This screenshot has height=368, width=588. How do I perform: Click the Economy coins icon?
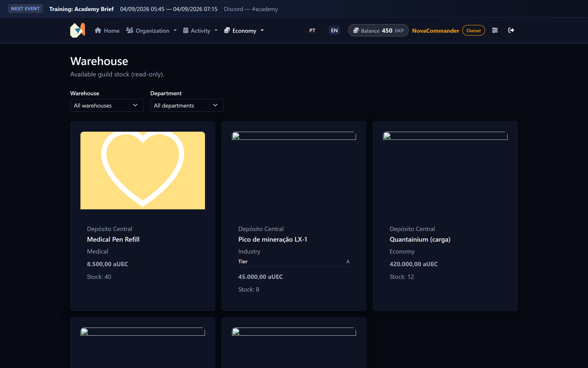pos(227,30)
